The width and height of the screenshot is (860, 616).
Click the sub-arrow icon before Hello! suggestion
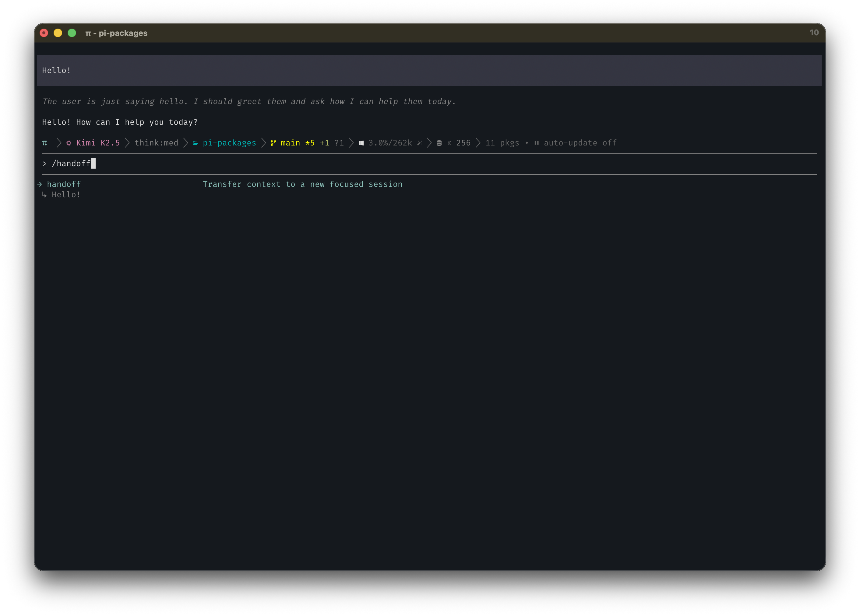pyautogui.click(x=44, y=195)
